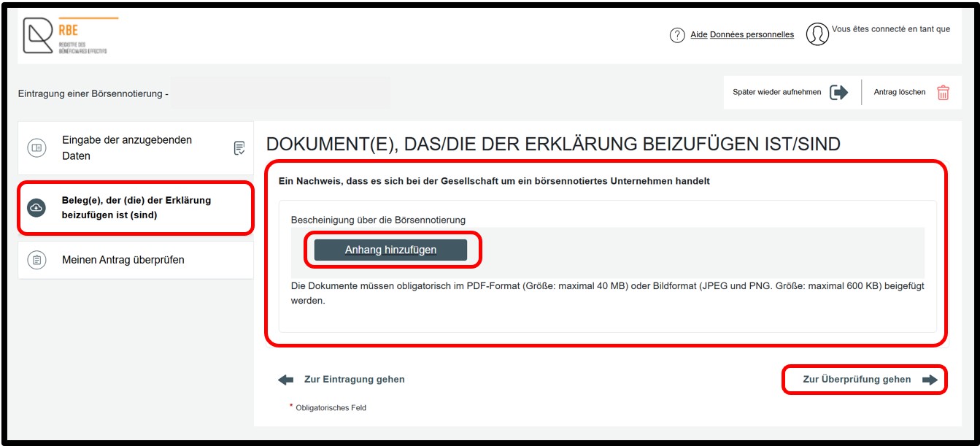980x446 pixels.
Task: Click the checklist icon beside Eingabe der Daten
Action: click(x=239, y=148)
